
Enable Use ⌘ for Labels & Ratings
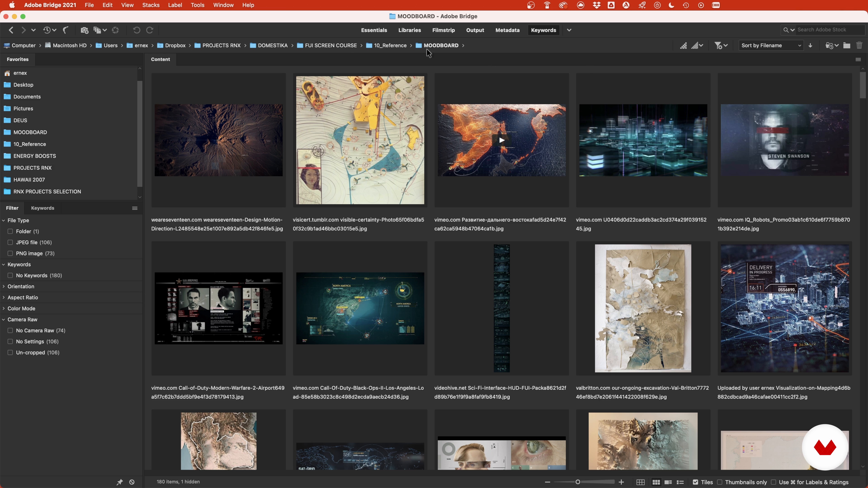coord(774,482)
